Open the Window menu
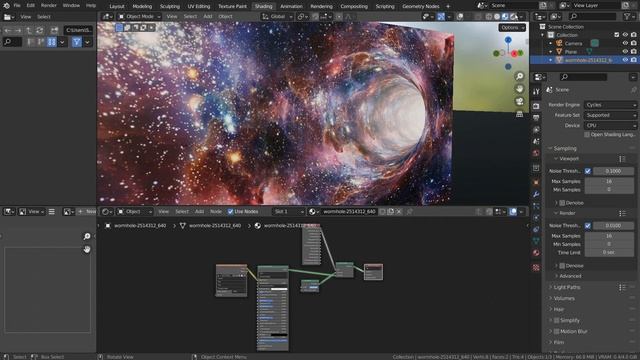Screen dimensions: 640x360 point(71,6)
